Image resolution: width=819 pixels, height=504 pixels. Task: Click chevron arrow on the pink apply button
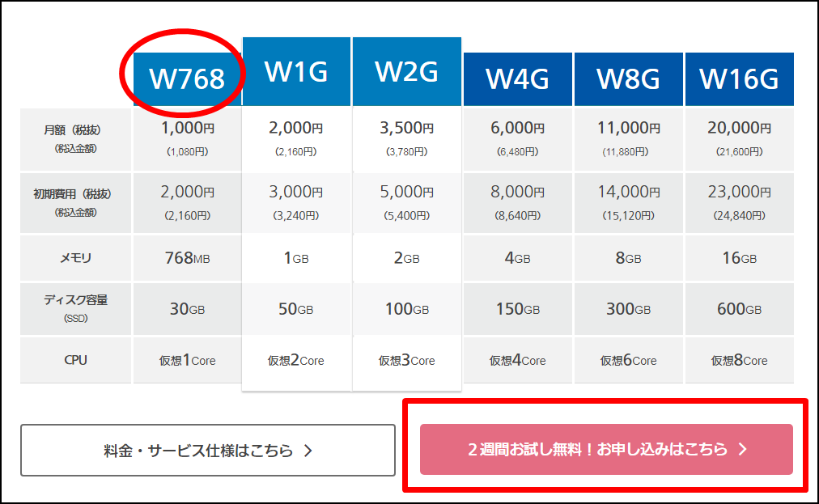pyautogui.click(x=743, y=450)
